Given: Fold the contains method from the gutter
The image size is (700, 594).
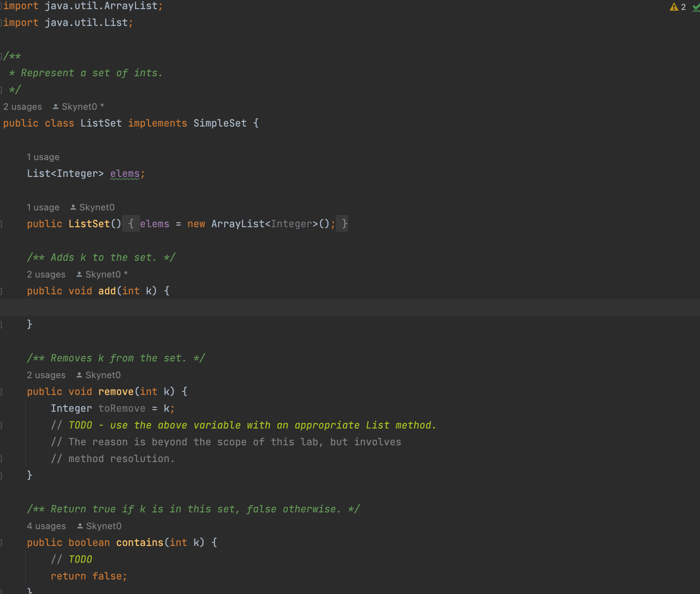Looking at the screenshot, I should point(2,543).
